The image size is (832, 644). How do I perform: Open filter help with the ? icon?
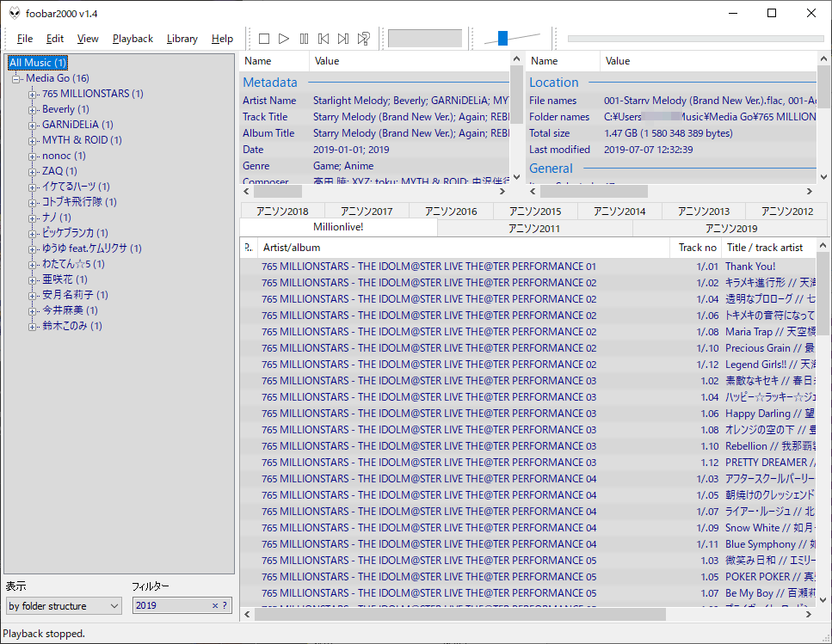tap(225, 605)
